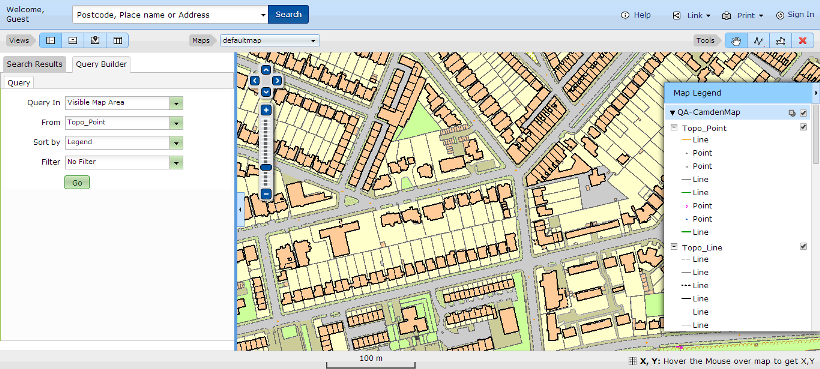Select the measure line tool
This screenshot has width=820, height=369.
click(759, 40)
